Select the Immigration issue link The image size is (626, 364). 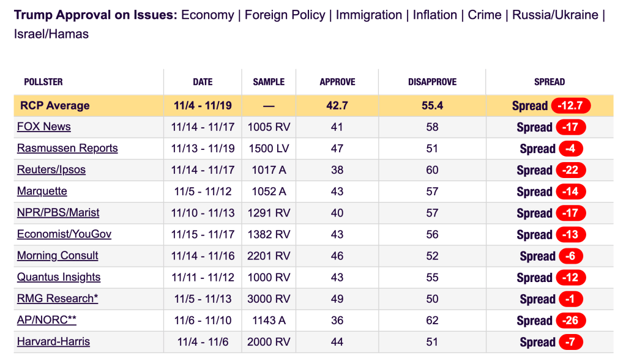(x=369, y=15)
